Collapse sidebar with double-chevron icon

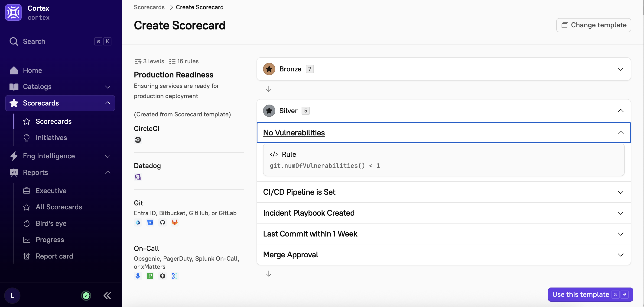point(107,295)
